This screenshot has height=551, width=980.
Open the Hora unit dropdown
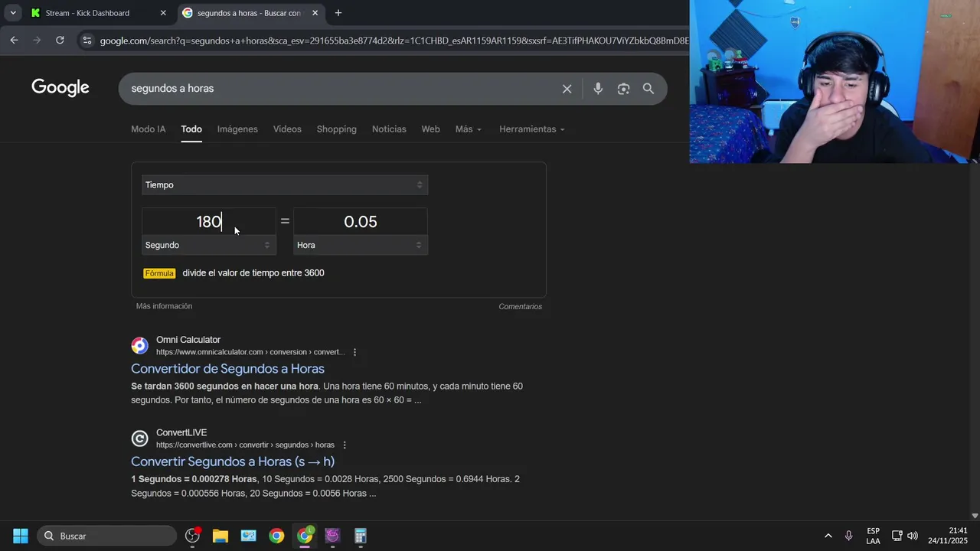361,245
